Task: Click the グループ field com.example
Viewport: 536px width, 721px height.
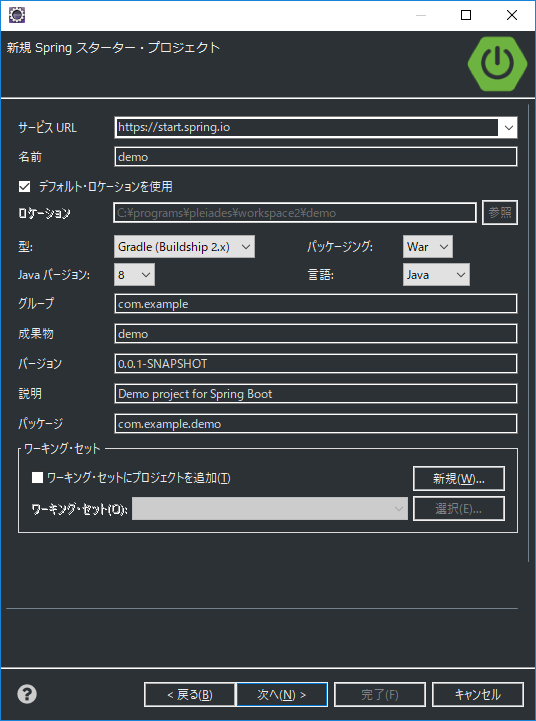Action: [x=316, y=304]
